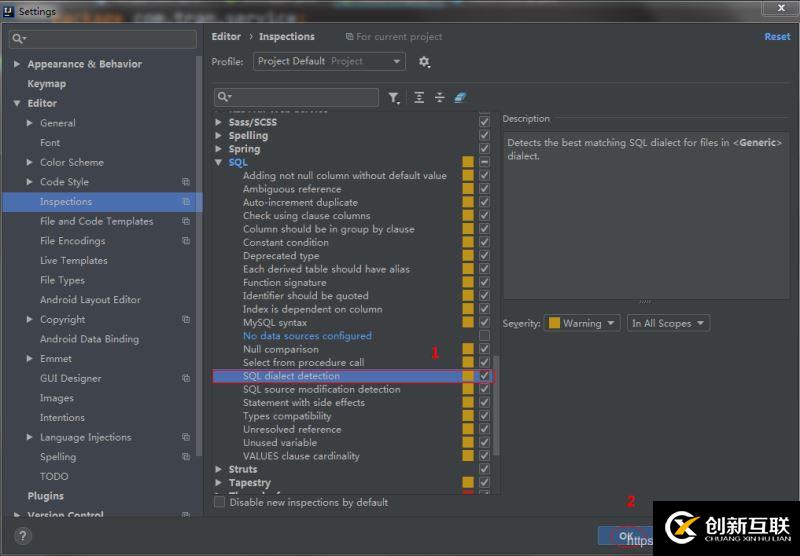Click the search magnifier in settings search box
This screenshot has width=800, height=556.
click(x=19, y=38)
